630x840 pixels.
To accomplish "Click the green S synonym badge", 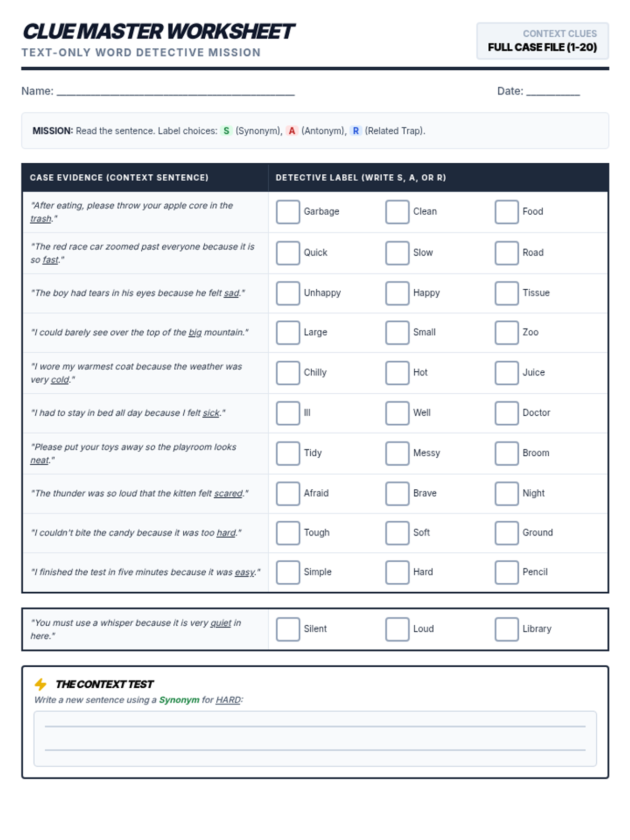I will pos(226,131).
